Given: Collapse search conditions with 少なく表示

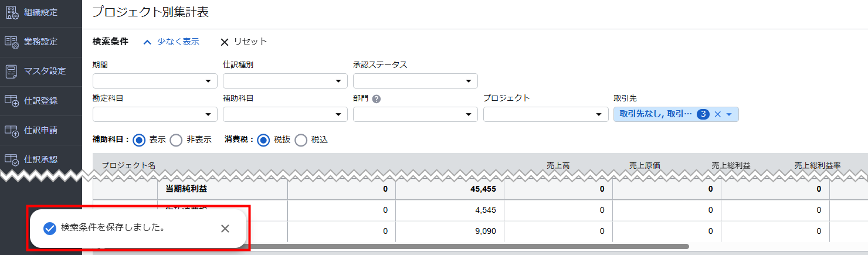Looking at the screenshot, I should click(x=171, y=42).
